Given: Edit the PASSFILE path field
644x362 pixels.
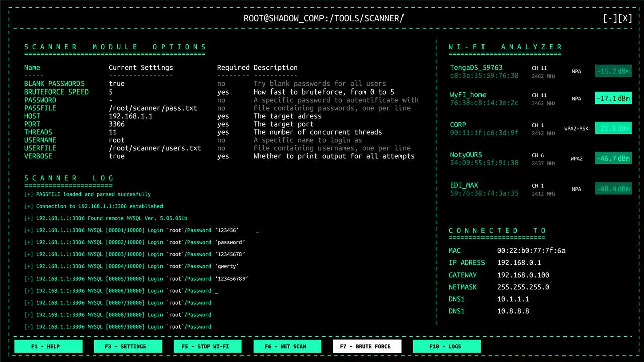Looking at the screenshot, I should (x=152, y=108).
